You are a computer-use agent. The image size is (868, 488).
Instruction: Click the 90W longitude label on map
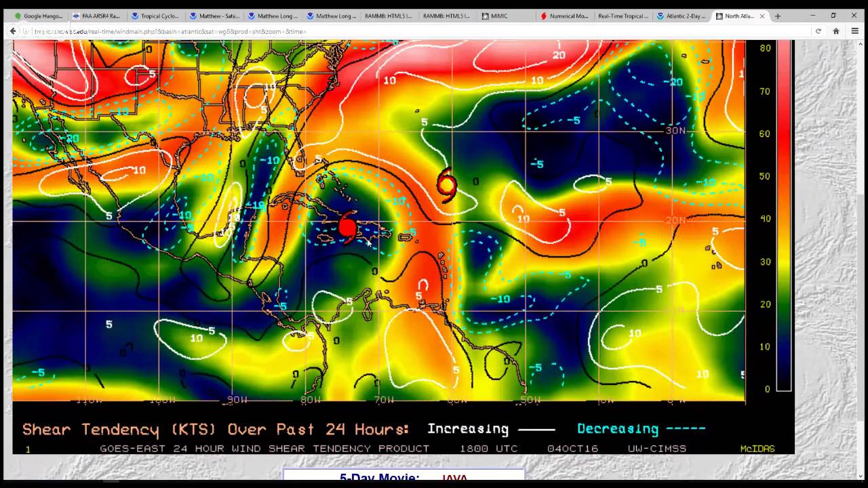point(237,400)
